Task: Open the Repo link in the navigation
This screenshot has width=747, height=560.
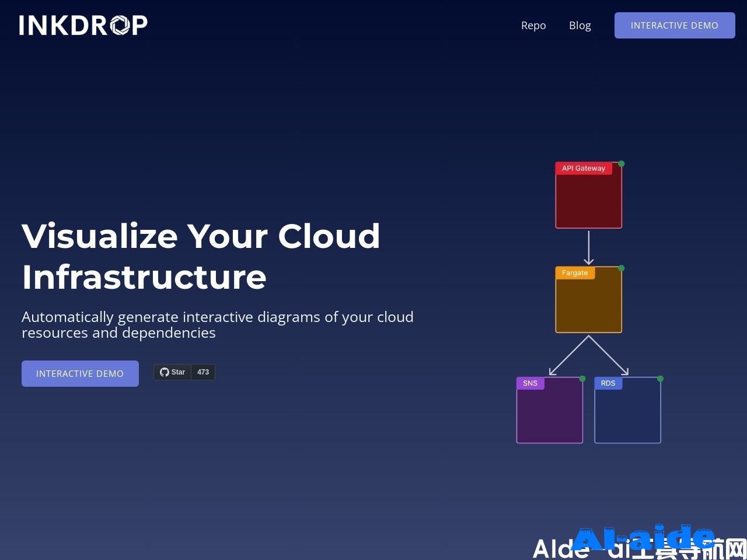Action: [533, 25]
